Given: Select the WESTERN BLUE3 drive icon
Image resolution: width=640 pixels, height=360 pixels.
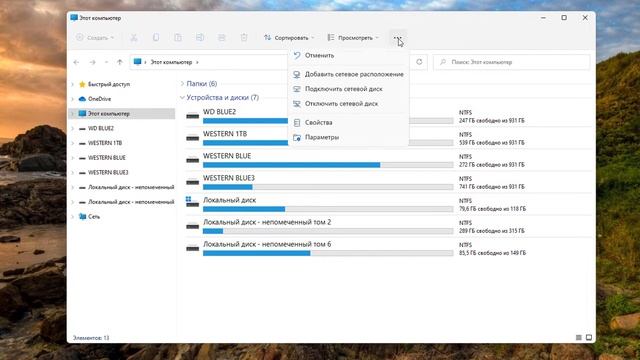Looking at the screenshot, I should pyautogui.click(x=193, y=182).
